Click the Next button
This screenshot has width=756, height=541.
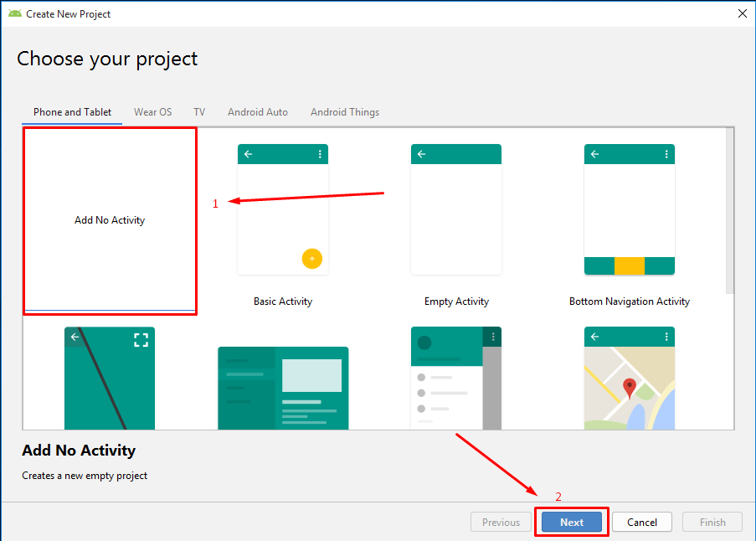572,523
